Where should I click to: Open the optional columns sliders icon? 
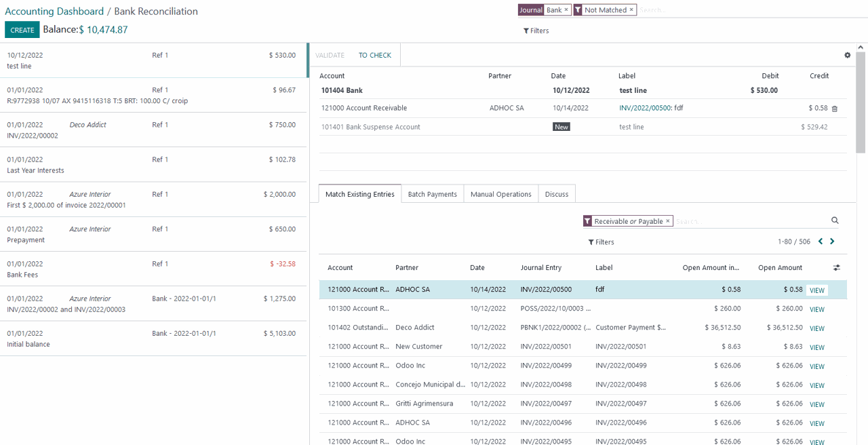[836, 267]
